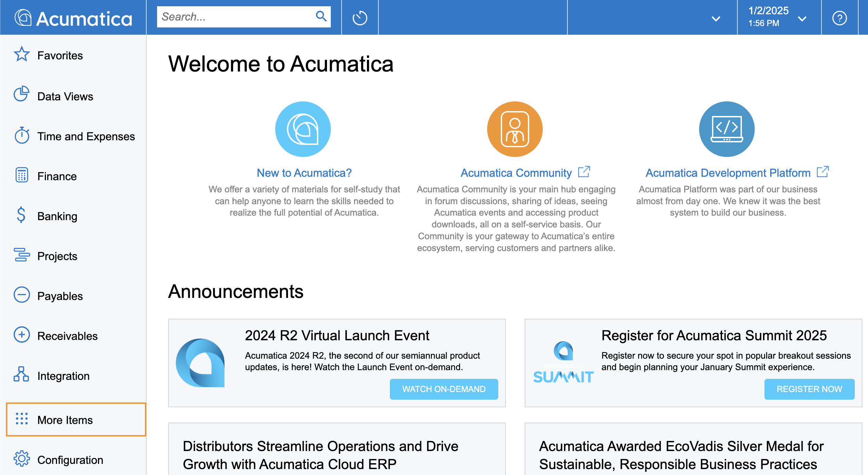
Task: Click the Favorites star icon
Action: coord(22,55)
